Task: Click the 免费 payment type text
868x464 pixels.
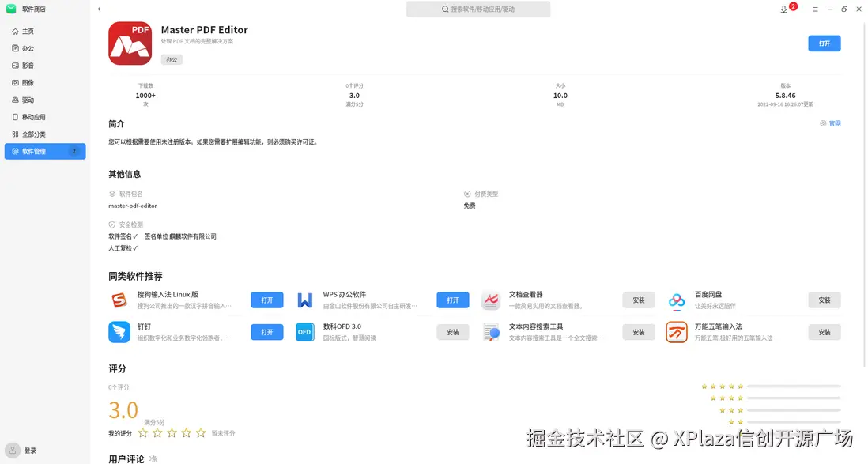Action: click(x=470, y=206)
